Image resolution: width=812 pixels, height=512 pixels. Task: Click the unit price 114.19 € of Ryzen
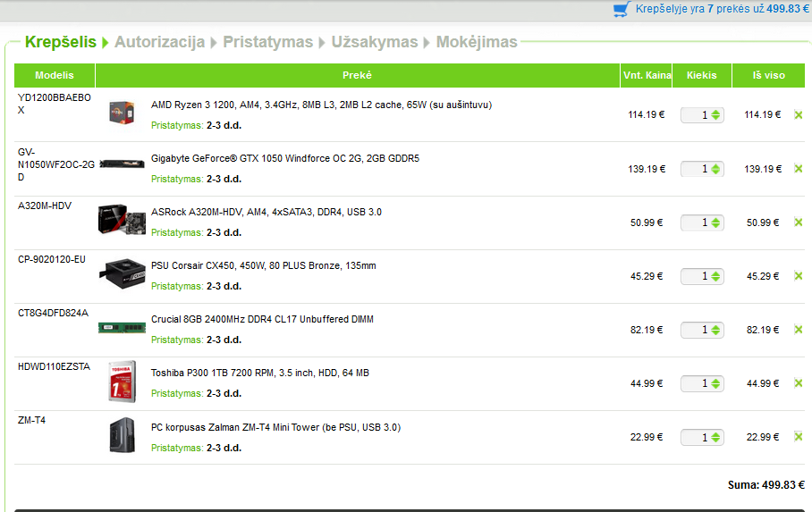(647, 115)
